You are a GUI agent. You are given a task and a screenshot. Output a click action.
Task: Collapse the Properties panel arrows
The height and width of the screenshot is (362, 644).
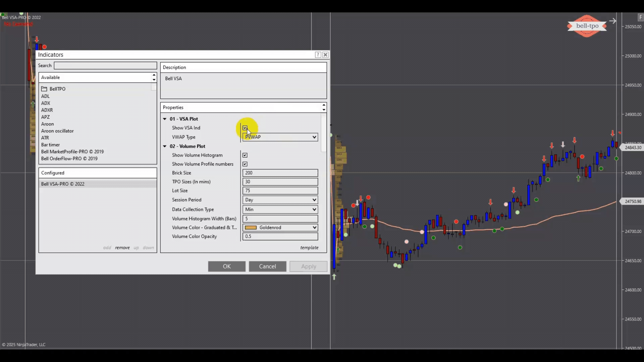[324, 107]
